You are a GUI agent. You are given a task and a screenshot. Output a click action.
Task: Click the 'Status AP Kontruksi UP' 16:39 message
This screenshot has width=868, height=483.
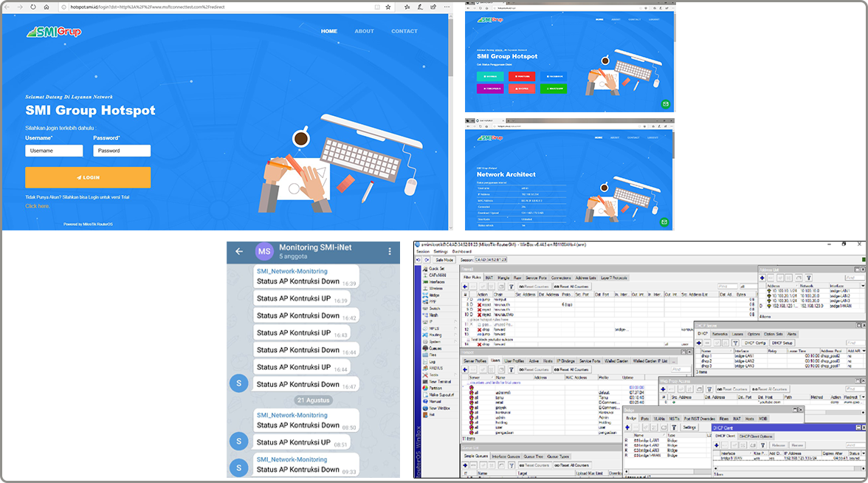point(302,298)
